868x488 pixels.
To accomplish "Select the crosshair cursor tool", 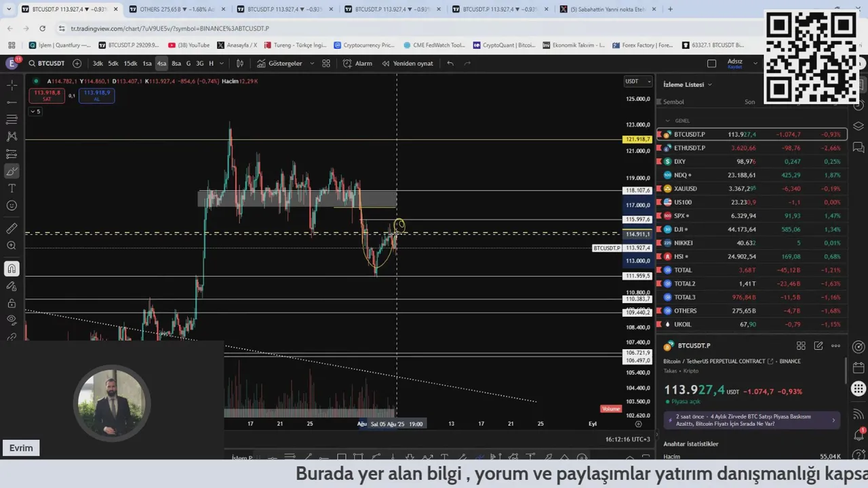I will (x=12, y=85).
